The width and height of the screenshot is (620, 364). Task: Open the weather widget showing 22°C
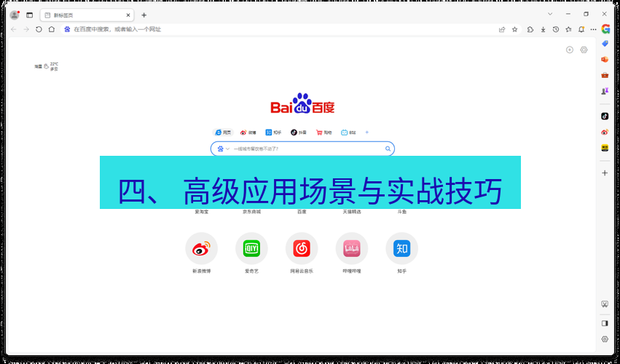pyautogui.click(x=46, y=66)
